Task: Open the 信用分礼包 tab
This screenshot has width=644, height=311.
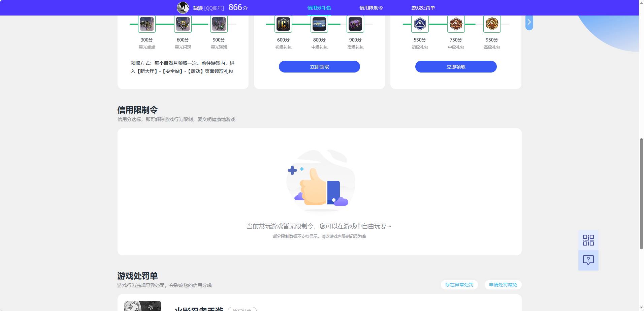Action: [x=319, y=8]
